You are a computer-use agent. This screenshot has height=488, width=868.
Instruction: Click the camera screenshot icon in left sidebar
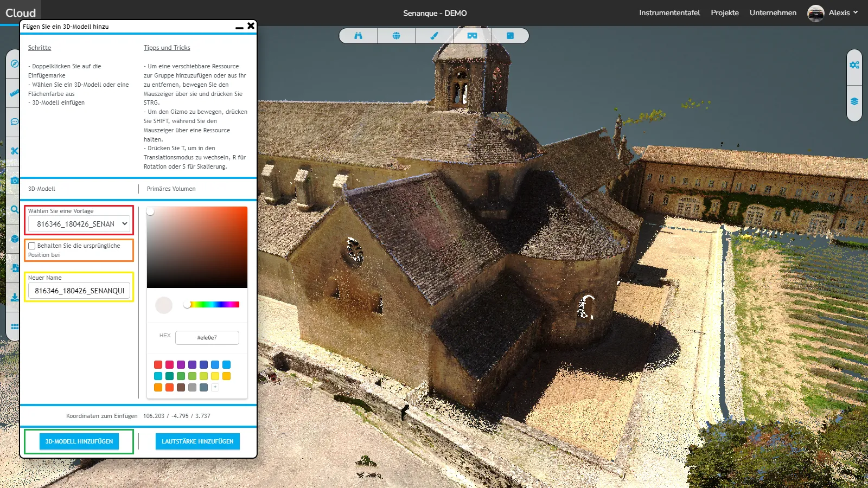coord(15,181)
